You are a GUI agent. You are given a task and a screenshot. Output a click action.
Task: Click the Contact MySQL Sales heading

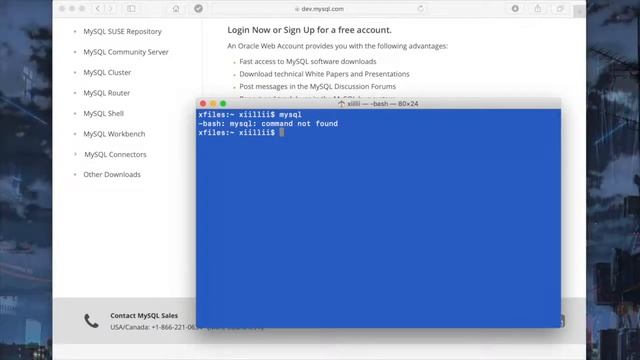point(144,316)
